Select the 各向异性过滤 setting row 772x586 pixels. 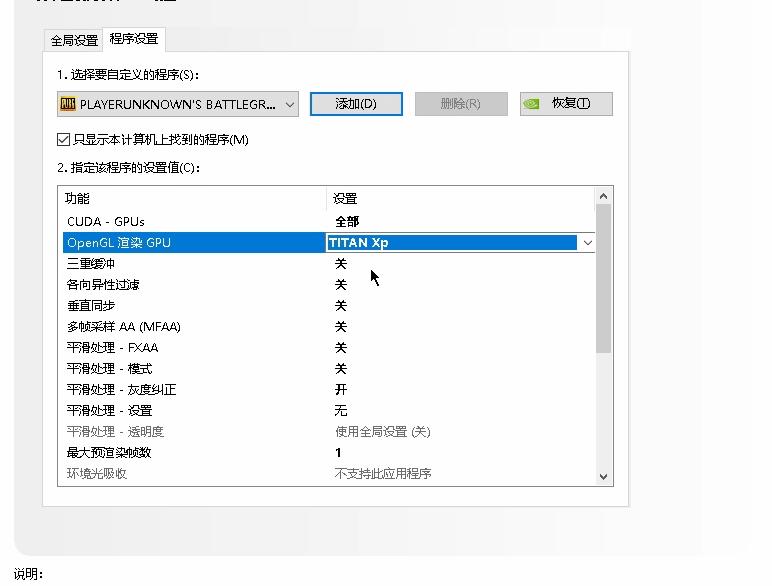pos(329,285)
